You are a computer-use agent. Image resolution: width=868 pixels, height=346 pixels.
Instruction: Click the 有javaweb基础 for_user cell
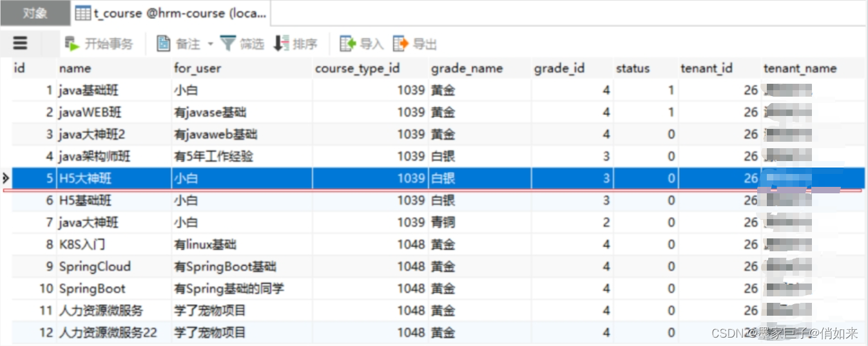(x=242, y=134)
